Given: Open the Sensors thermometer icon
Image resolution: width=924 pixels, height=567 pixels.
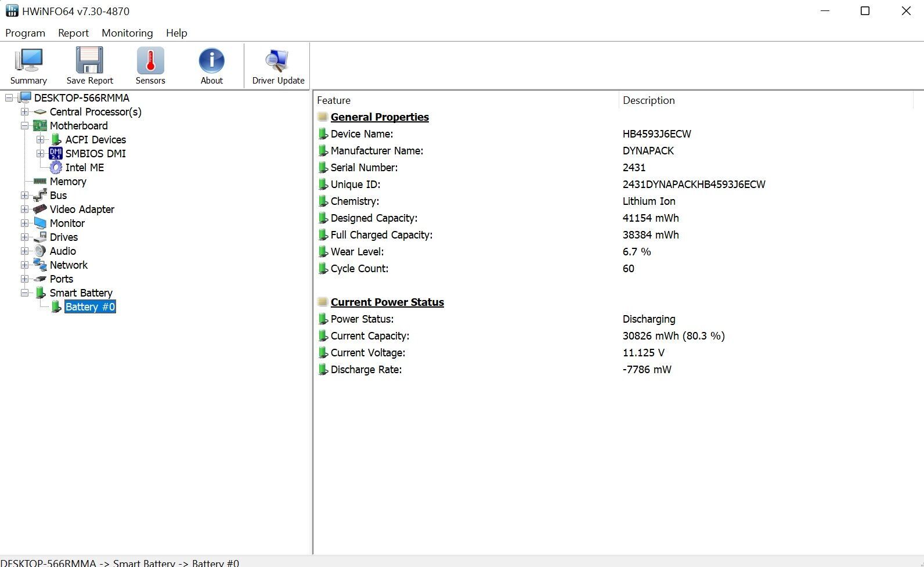Looking at the screenshot, I should 150,61.
